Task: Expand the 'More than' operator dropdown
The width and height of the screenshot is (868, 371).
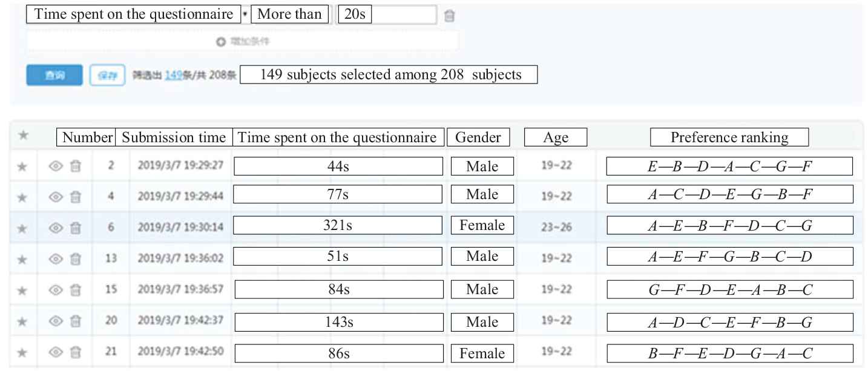Action: tap(290, 15)
